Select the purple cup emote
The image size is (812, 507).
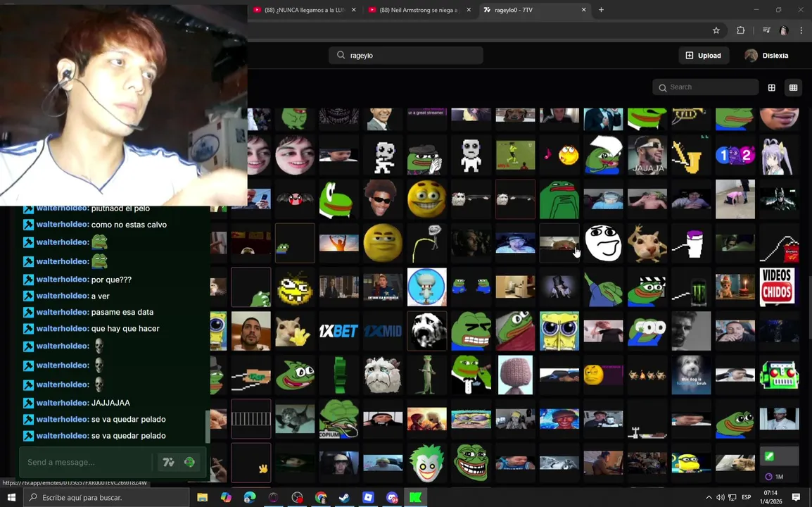point(691,243)
